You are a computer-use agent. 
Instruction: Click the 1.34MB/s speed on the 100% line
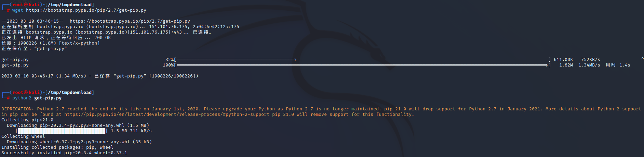pyautogui.click(x=589, y=65)
